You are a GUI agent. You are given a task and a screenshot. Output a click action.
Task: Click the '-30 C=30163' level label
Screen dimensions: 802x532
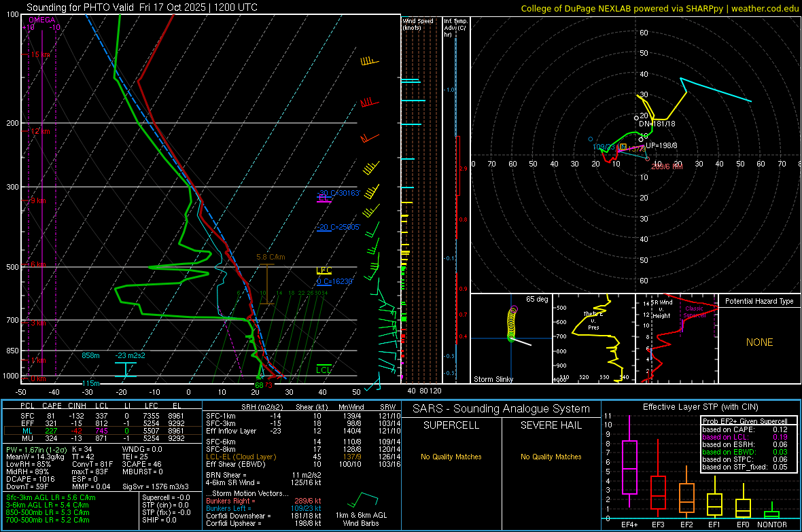point(338,194)
